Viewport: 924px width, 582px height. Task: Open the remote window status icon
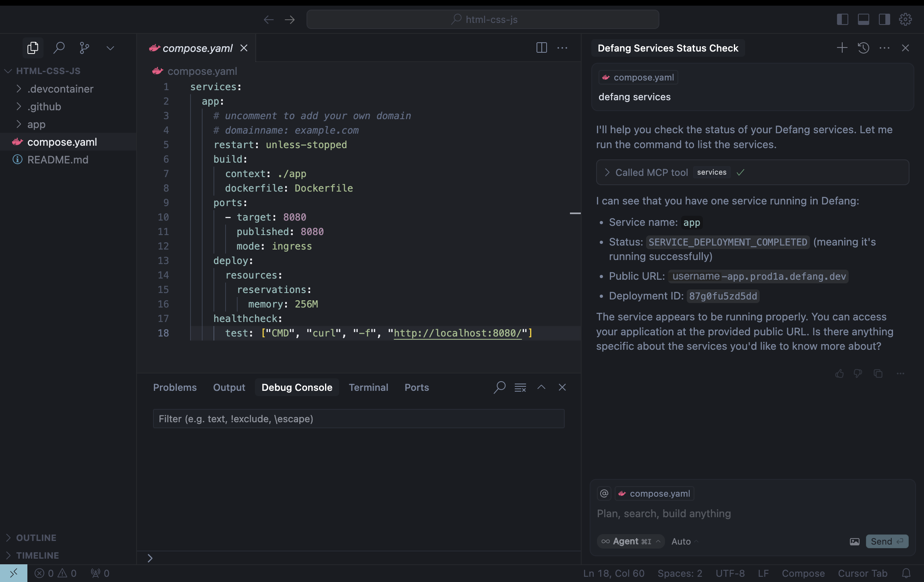[14, 573]
